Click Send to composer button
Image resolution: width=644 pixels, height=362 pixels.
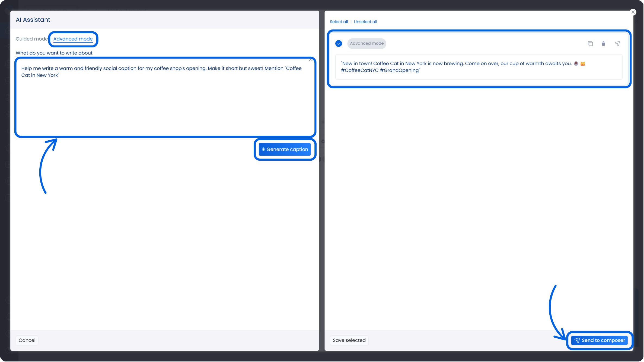point(600,341)
